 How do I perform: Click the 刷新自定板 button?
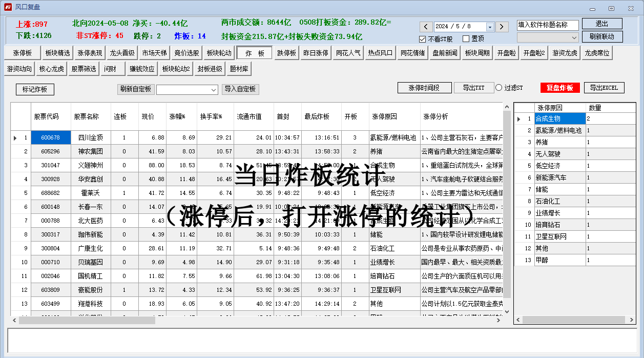pyautogui.click(x=136, y=89)
